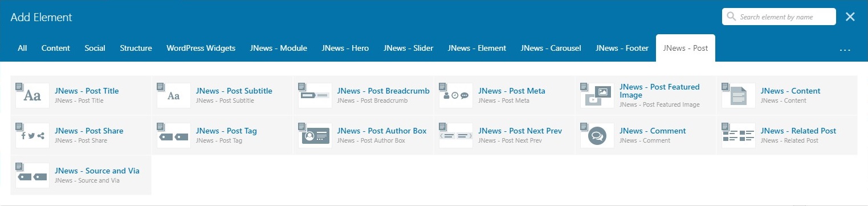Click the Post Breadcrumb element icon
Screen dimensions: 868x206
pos(315,96)
